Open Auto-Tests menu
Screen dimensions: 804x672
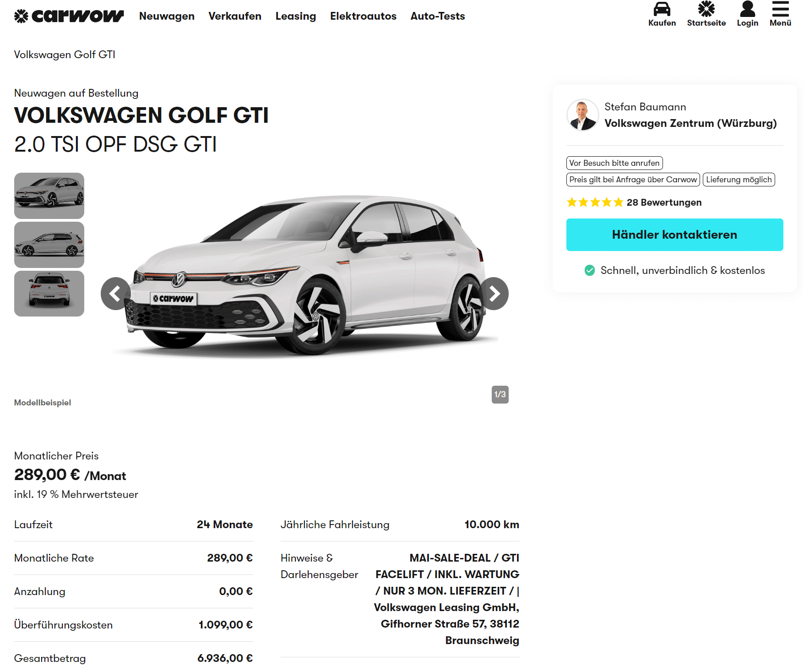click(437, 16)
